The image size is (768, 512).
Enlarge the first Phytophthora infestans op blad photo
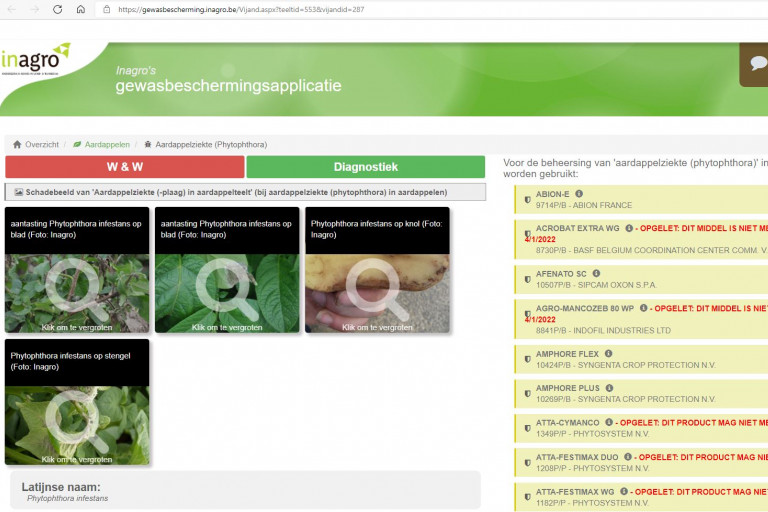77,270
